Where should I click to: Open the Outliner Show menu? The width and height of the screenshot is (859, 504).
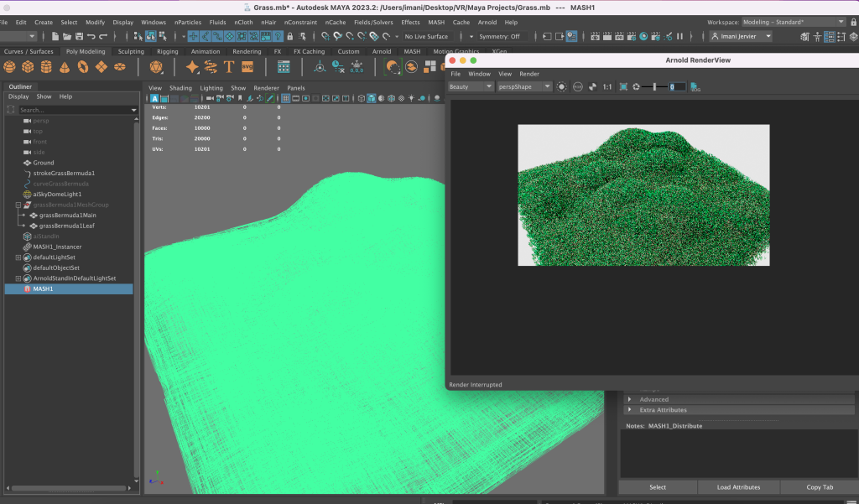tap(44, 96)
